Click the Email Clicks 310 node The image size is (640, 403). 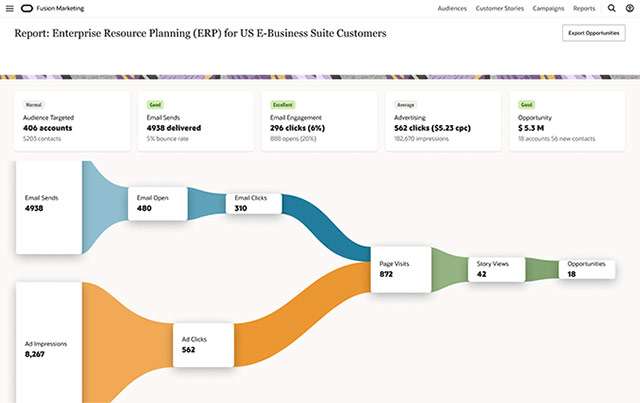pyautogui.click(x=254, y=203)
